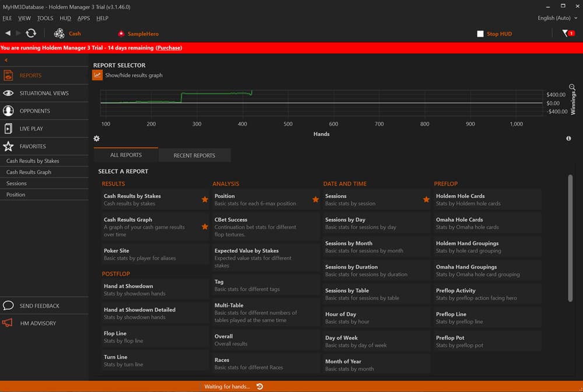Image resolution: width=583 pixels, height=392 pixels.
Task: Click the Purchase link in the trial banner
Action: pos(168,47)
